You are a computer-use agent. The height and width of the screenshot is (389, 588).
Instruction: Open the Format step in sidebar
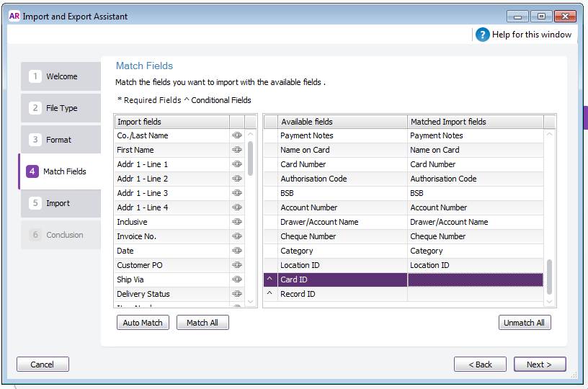pos(61,140)
